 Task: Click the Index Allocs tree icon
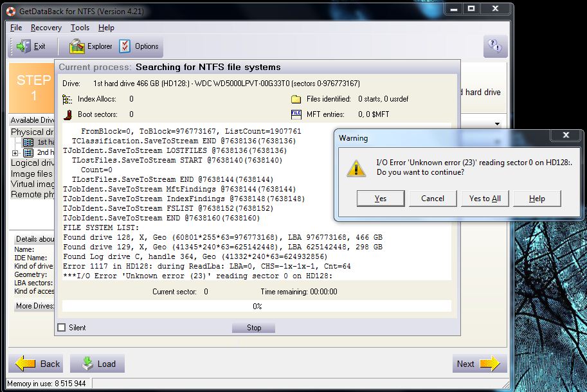67,99
